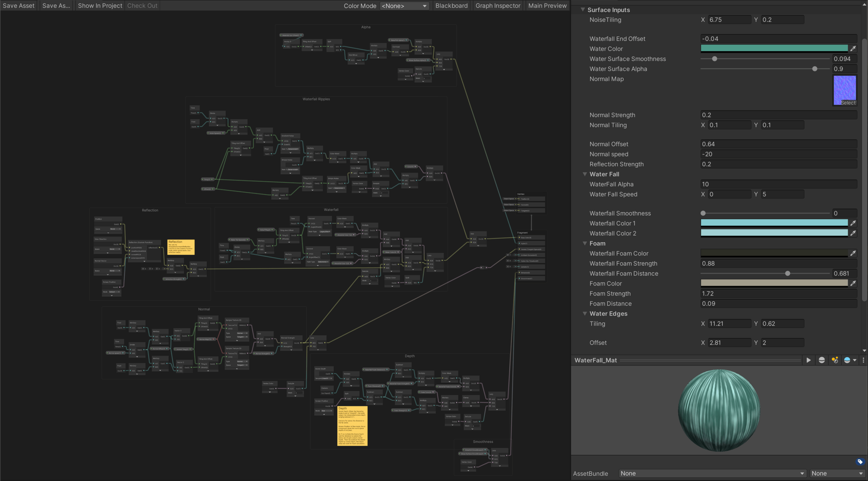This screenshot has width=868, height=481.
Task: Collapse the Water Fall section
Action: tap(585, 174)
